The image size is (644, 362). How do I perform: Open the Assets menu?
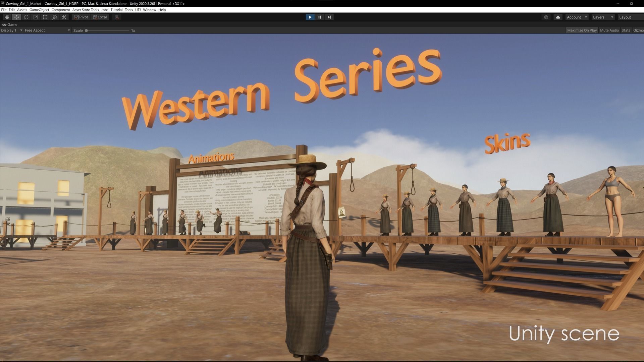pos(22,10)
